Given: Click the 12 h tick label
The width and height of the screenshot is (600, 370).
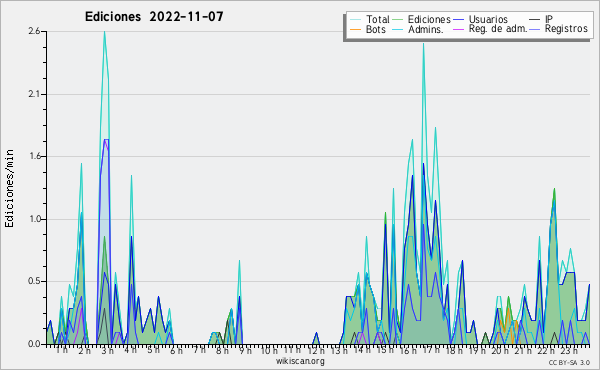Looking at the screenshot, I should pyautogui.click(x=316, y=350).
